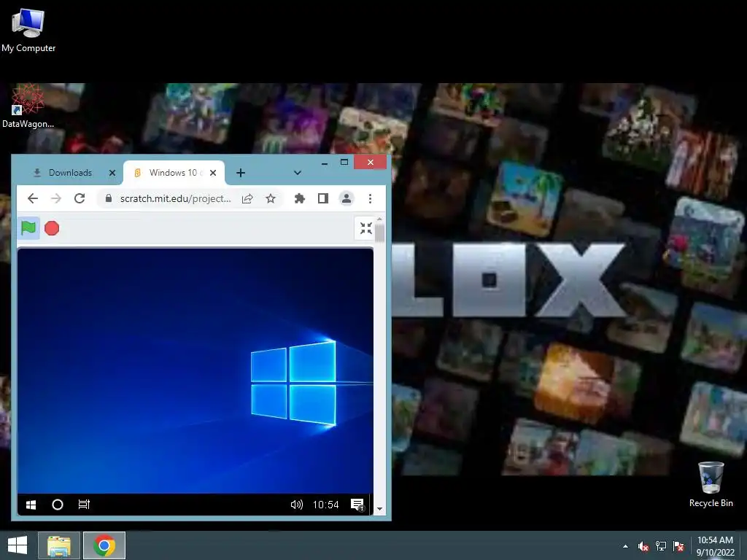Maximize the Chrome window
Screen dimensions: 747x560
(344, 163)
